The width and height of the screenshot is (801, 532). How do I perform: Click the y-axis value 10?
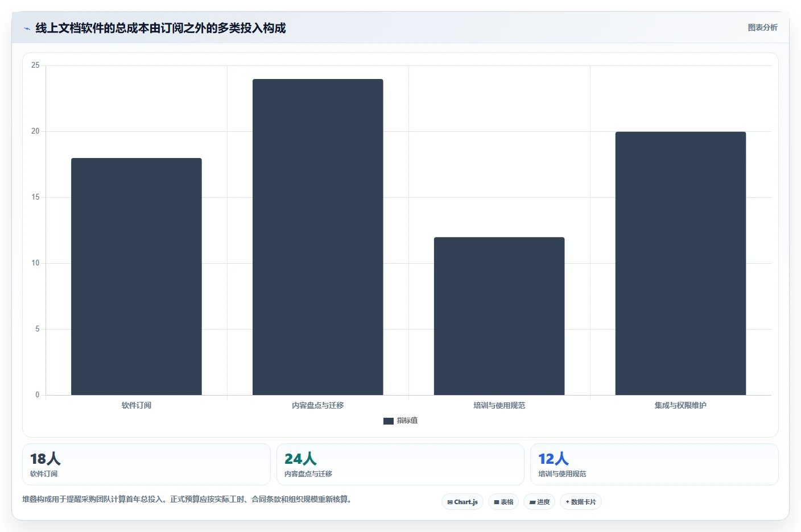click(35, 263)
